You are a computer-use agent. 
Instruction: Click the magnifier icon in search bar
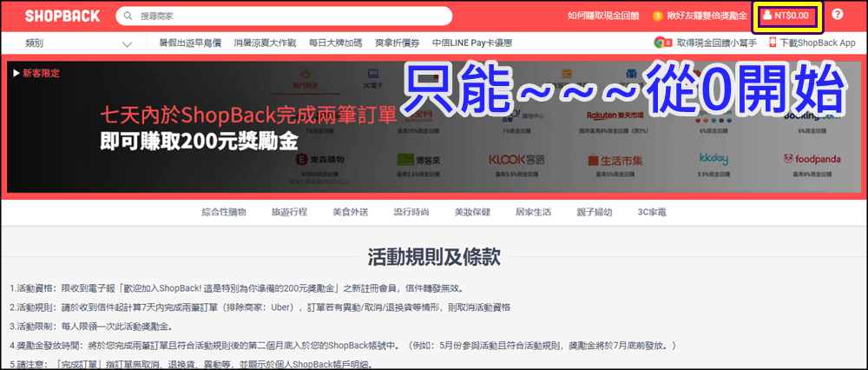pyautogui.click(x=128, y=17)
